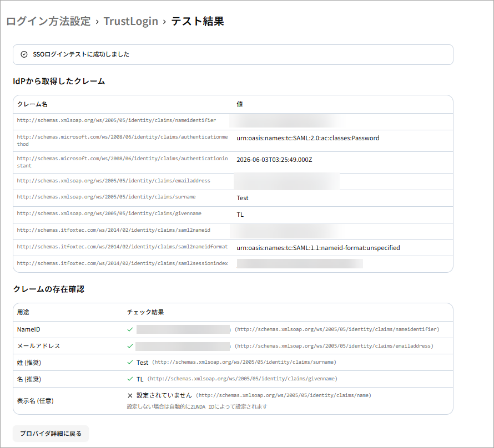The height and width of the screenshot is (448, 494).
Task: Click the メールアドレス row label
Action: click(x=38, y=346)
